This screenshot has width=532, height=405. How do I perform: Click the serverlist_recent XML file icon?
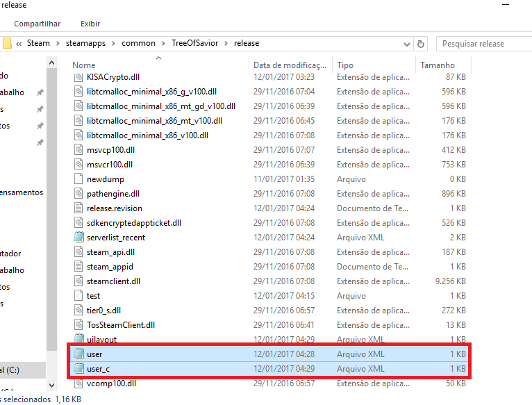(x=79, y=238)
